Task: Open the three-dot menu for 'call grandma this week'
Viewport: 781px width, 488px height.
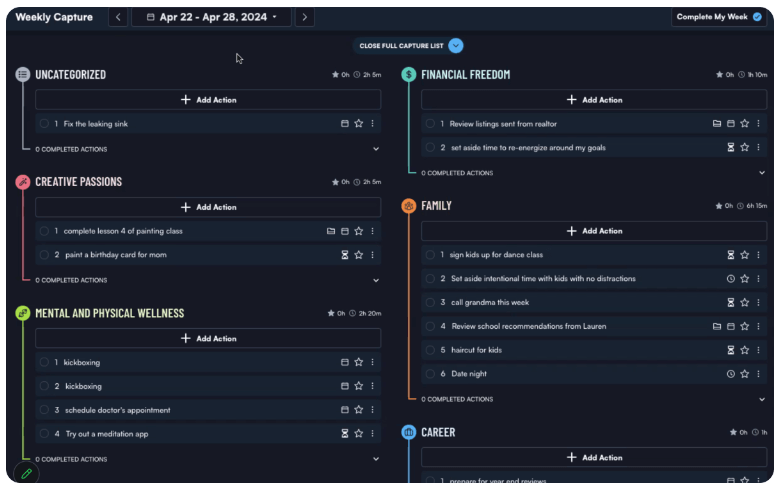Action: pyautogui.click(x=758, y=303)
